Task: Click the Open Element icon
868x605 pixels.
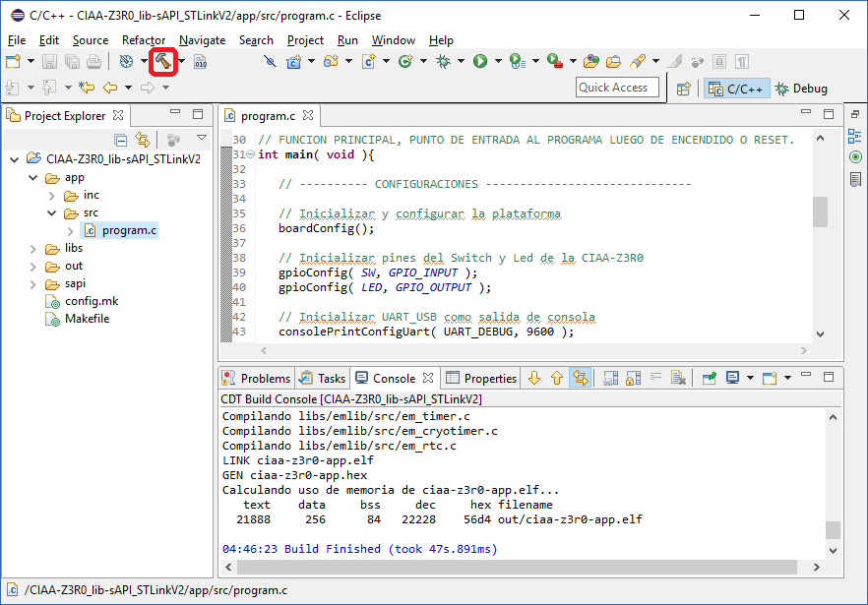Action: point(591,61)
